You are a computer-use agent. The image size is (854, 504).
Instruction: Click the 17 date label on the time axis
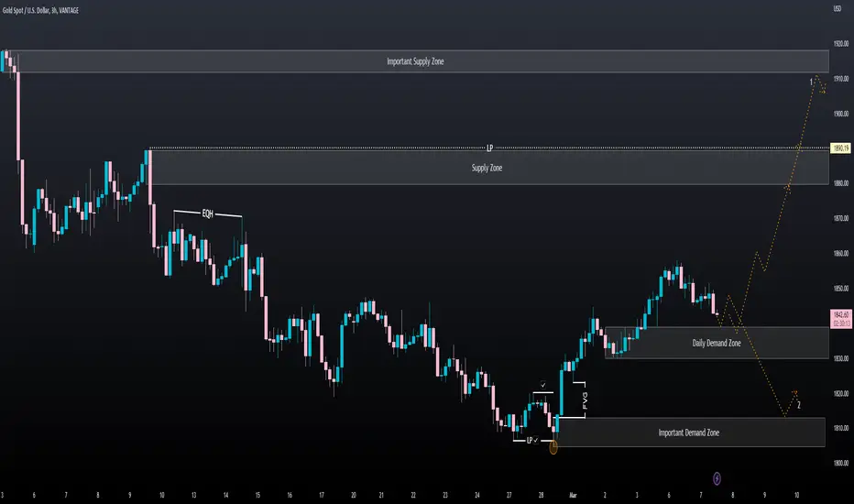[322, 495]
